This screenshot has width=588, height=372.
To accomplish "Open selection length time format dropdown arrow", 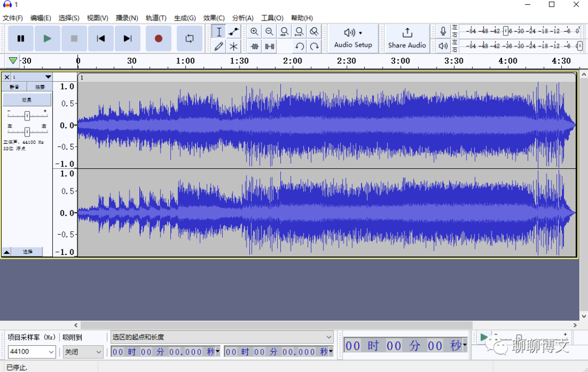I will click(331, 351).
